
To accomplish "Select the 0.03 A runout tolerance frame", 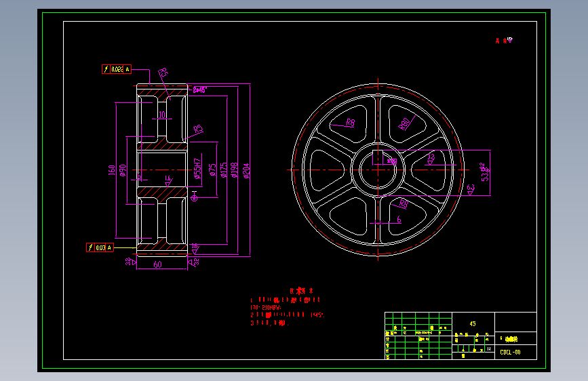I will click(x=100, y=247).
